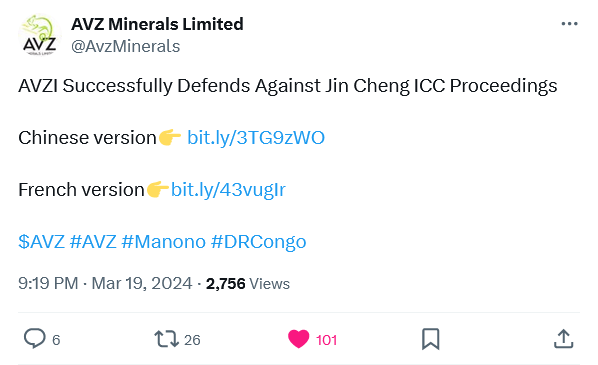Open the French version bit.ly/43vugIr link
Screen dimensions: 598x365
point(228,190)
